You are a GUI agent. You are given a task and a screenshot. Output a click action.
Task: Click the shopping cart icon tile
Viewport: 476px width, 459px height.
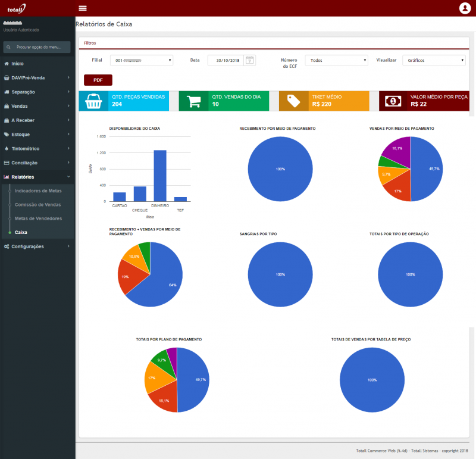(x=193, y=101)
